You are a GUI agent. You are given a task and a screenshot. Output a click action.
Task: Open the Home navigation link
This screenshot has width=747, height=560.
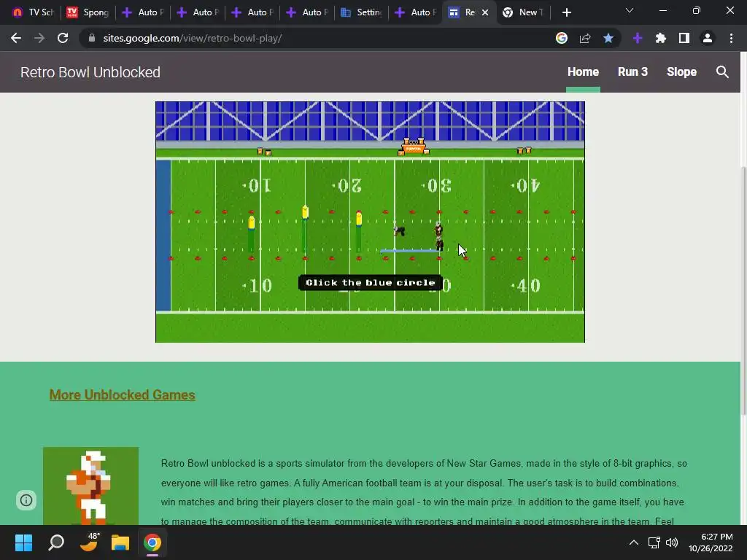click(583, 72)
